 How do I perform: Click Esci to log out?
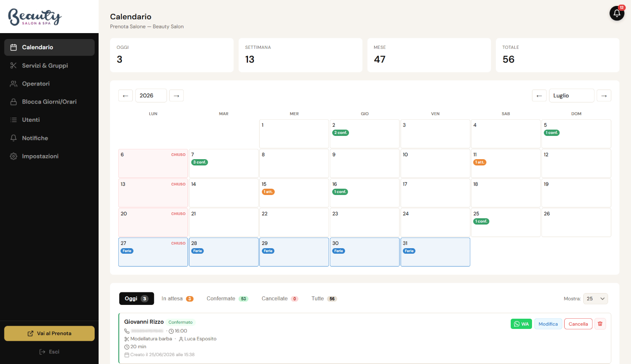[x=49, y=352]
